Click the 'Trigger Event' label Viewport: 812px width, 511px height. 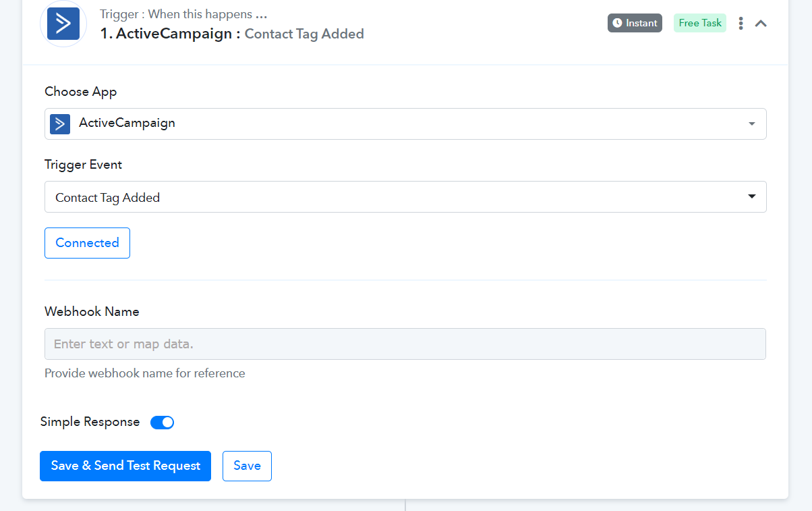[84, 165]
